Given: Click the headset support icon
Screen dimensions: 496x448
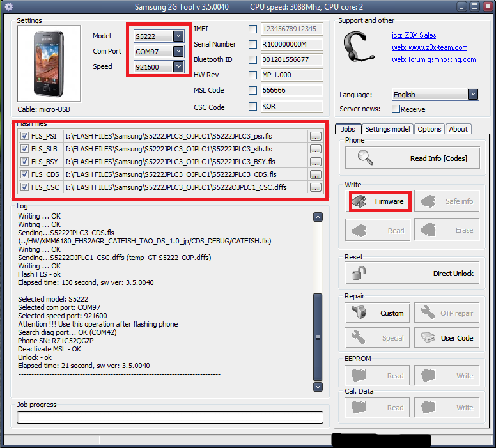Looking at the screenshot, I should tap(358, 47).
